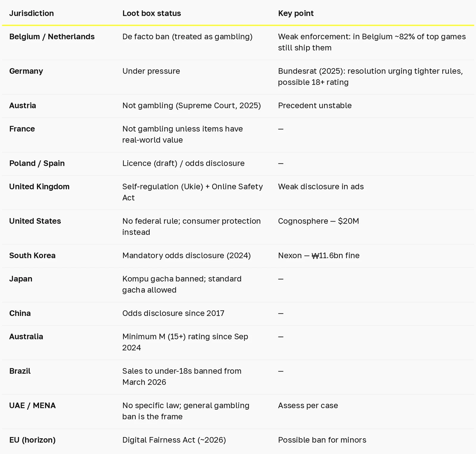Viewport: 476px width, 454px height.
Task: Click the United Kingdom jurisdiction cell
Action: [x=39, y=187]
